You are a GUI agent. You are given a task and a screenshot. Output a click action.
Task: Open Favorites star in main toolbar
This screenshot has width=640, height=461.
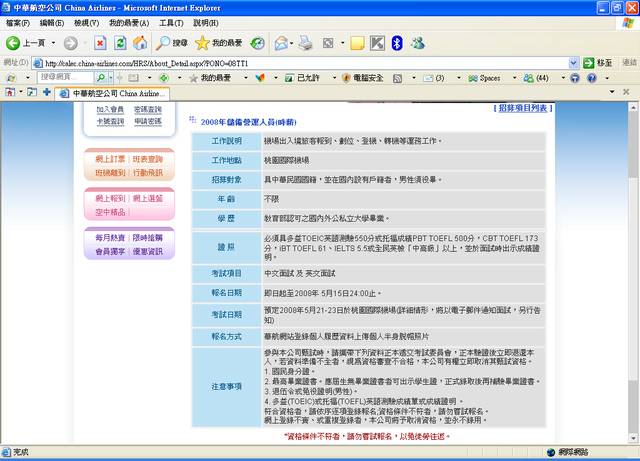pyautogui.click(x=219, y=43)
